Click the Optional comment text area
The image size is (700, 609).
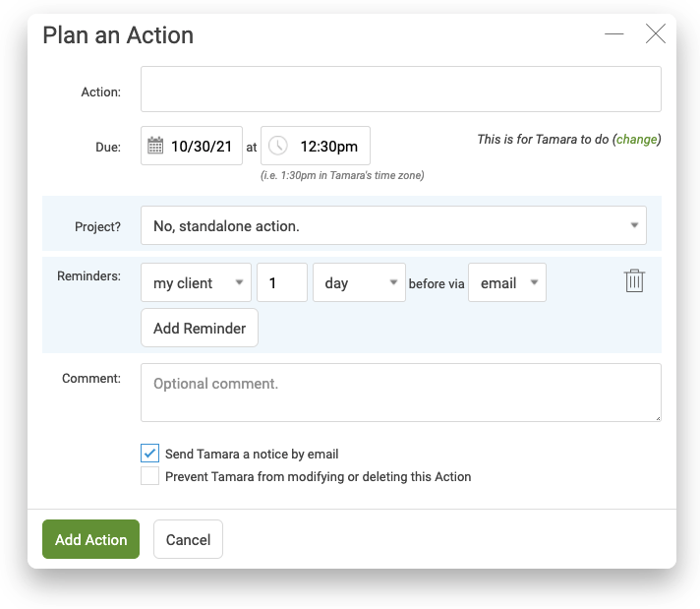click(x=400, y=393)
